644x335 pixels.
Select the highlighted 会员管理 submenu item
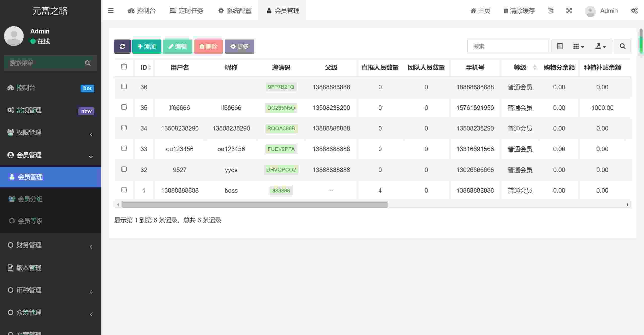[x=50, y=177]
